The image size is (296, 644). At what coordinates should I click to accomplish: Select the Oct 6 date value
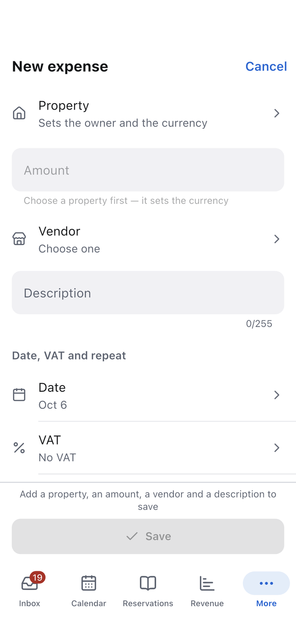click(53, 405)
